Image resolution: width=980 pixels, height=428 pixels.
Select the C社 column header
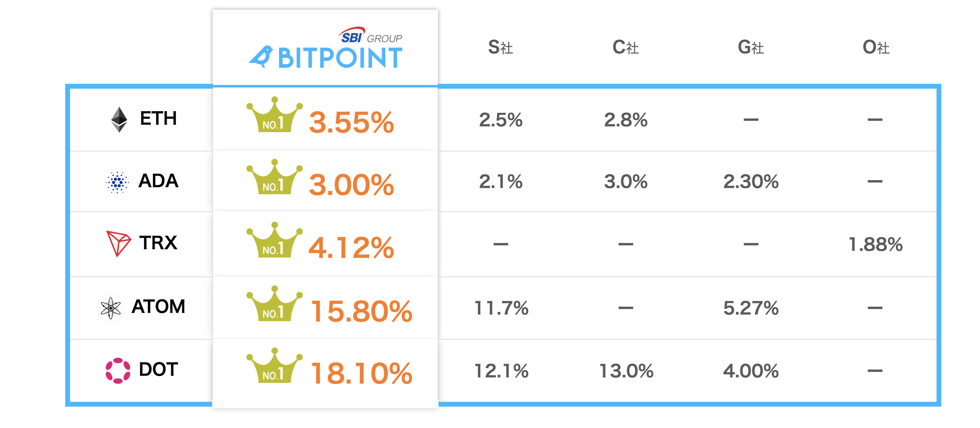coord(625,48)
